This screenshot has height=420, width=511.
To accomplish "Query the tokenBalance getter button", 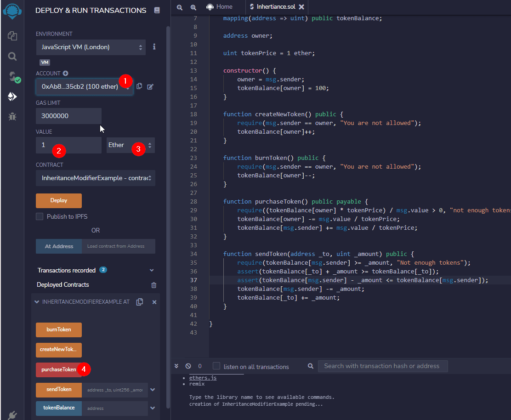I will click(59, 408).
